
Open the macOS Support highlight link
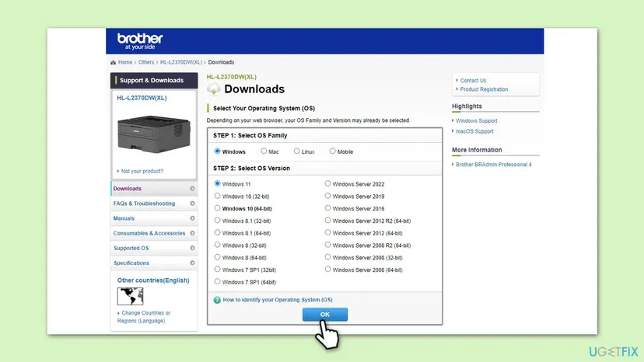click(474, 131)
